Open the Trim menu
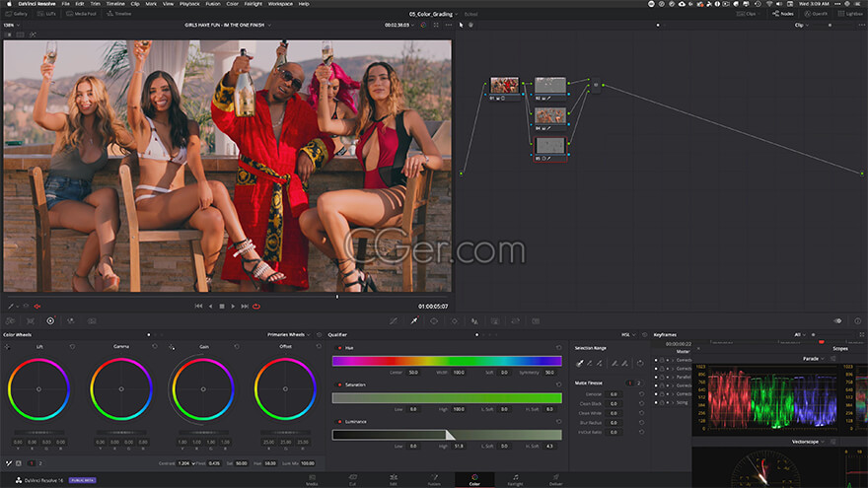 (x=96, y=4)
